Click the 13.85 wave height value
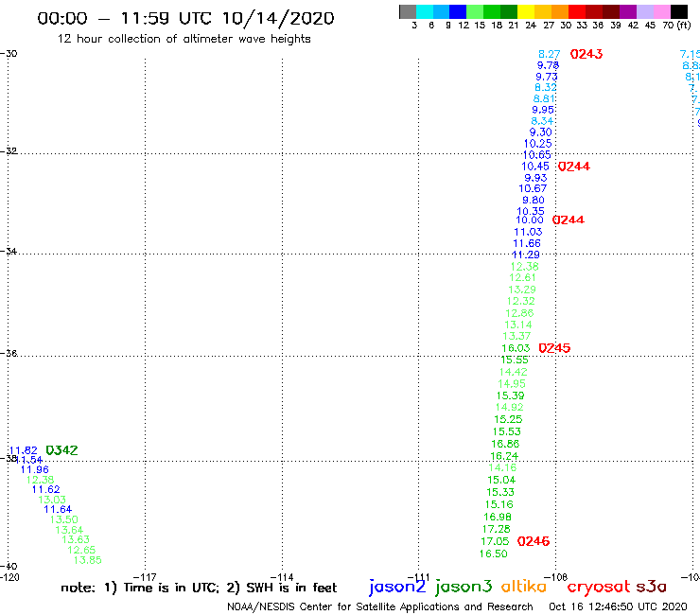 pos(87,560)
